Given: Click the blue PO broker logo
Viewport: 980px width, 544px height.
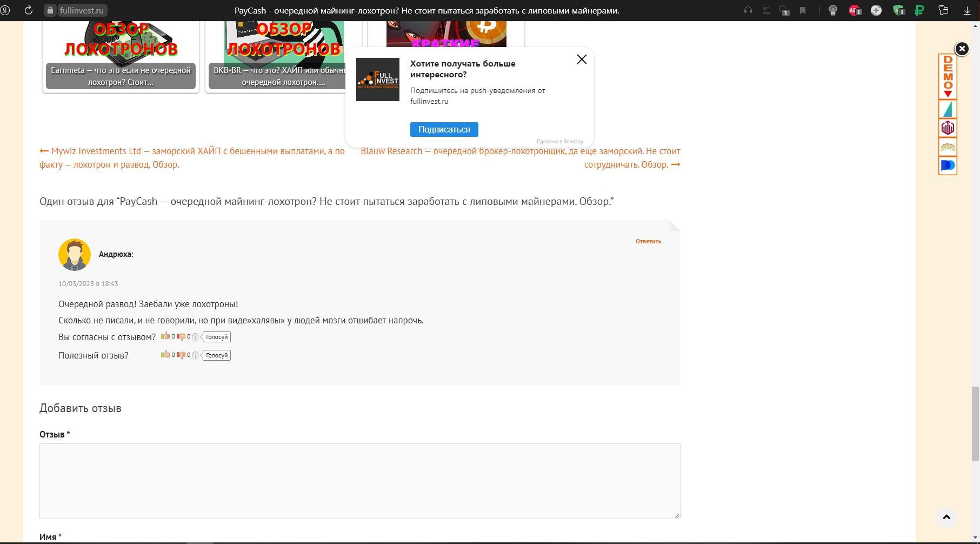Looking at the screenshot, I should 948,165.
